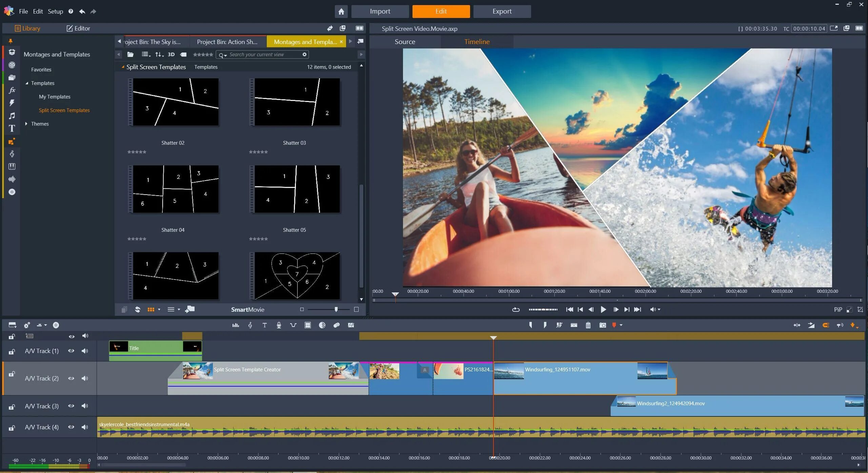Image resolution: width=868 pixels, height=473 pixels.
Task: Select the Title tool on timeline toolbar
Action: click(x=264, y=325)
